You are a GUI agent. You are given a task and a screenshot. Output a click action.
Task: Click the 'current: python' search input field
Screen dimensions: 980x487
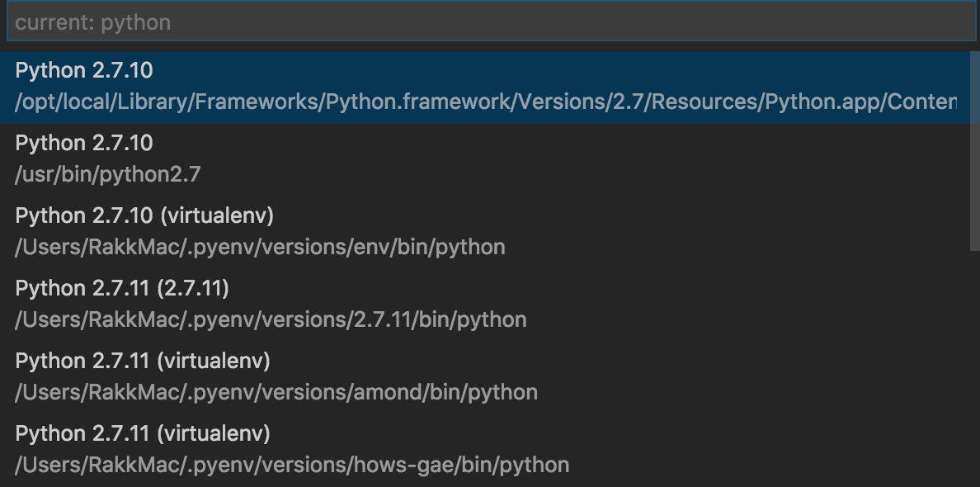coord(492,21)
